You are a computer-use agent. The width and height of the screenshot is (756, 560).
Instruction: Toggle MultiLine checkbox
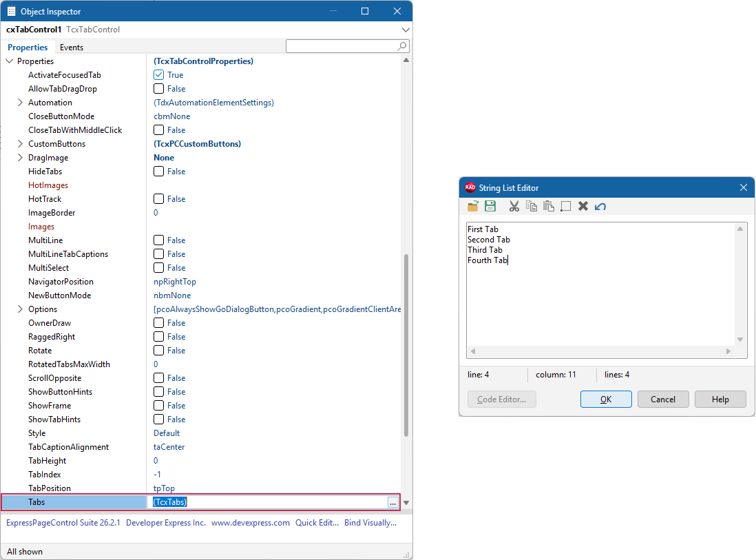click(158, 240)
